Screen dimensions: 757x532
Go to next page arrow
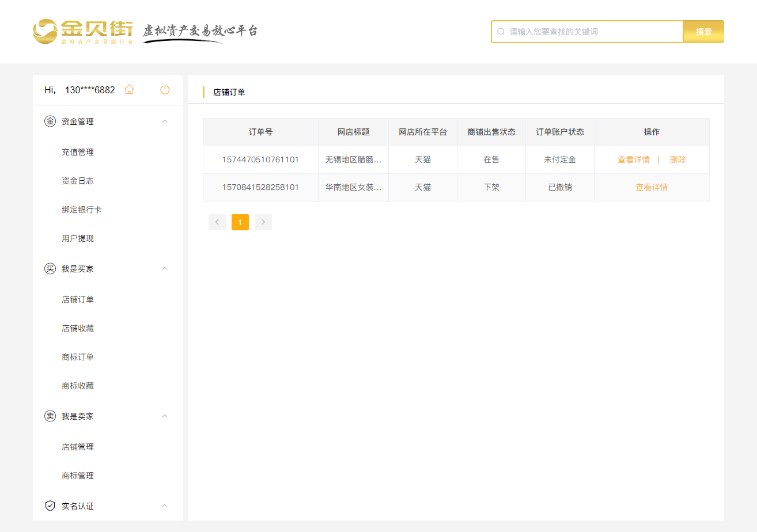click(263, 222)
